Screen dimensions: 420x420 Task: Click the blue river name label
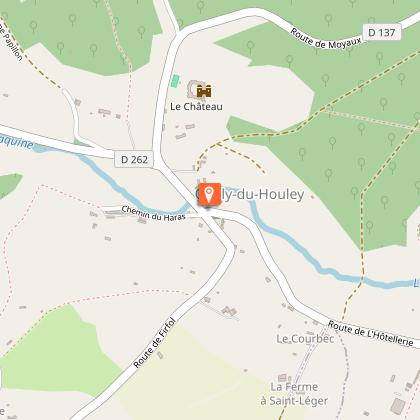[x=16, y=142]
